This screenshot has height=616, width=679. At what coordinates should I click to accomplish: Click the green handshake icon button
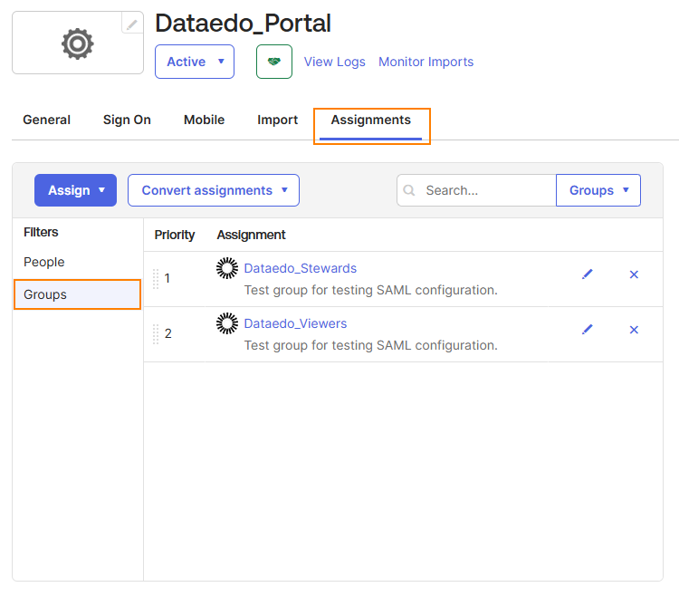coord(274,62)
